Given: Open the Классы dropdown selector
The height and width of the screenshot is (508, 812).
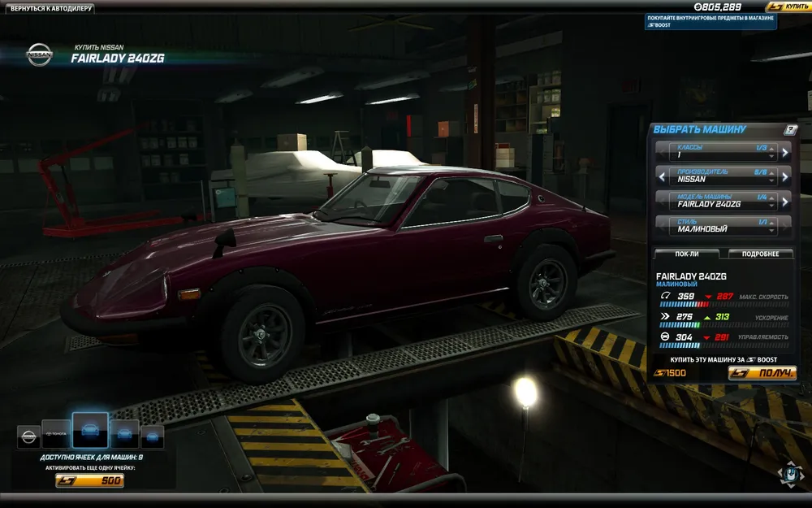Looking at the screenshot, I should click(x=723, y=152).
